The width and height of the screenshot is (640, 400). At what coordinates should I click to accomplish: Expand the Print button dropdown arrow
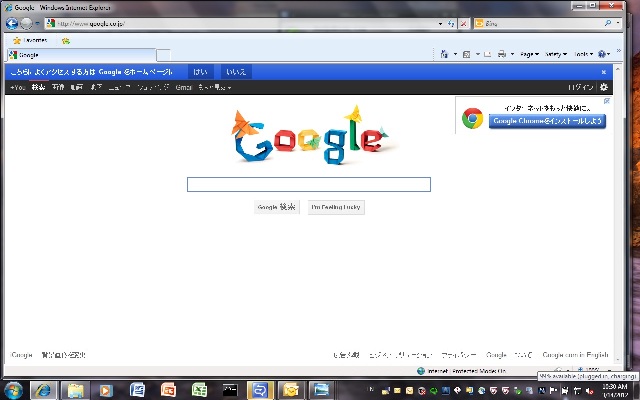[512, 54]
